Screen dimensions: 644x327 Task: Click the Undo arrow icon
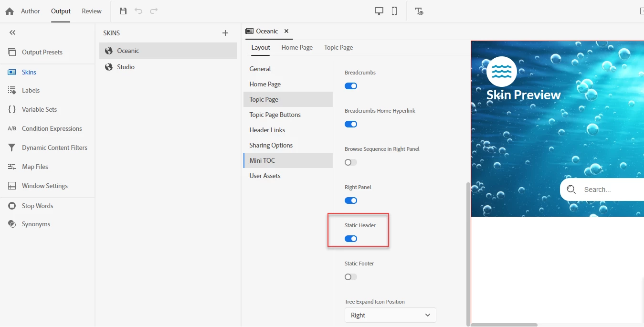point(138,11)
